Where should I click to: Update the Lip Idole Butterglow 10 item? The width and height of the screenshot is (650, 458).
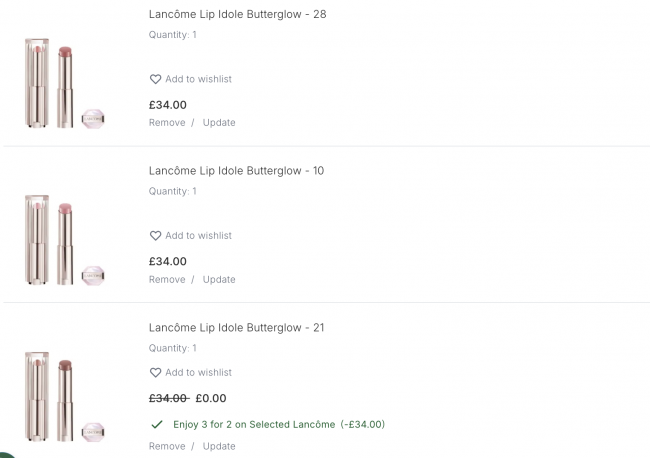tap(219, 279)
